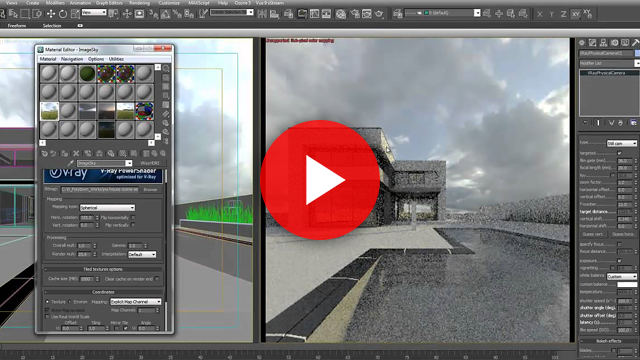Click the Reset Map (X) icon in Material Editor
Image resolution: width=640 pixels, height=360 pixels.
(x=76, y=153)
